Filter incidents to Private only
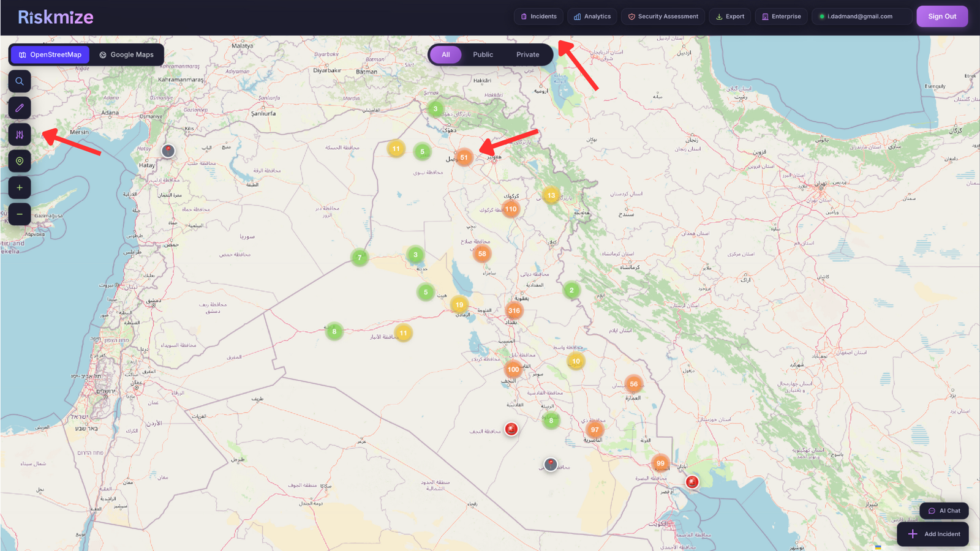Screen dimensions: 980x551 click(x=527, y=54)
